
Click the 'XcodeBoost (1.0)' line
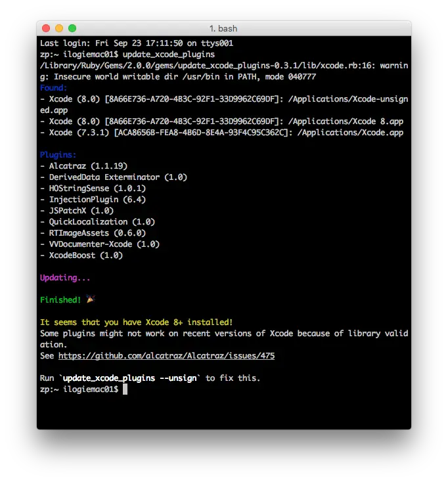pyautogui.click(x=81, y=255)
